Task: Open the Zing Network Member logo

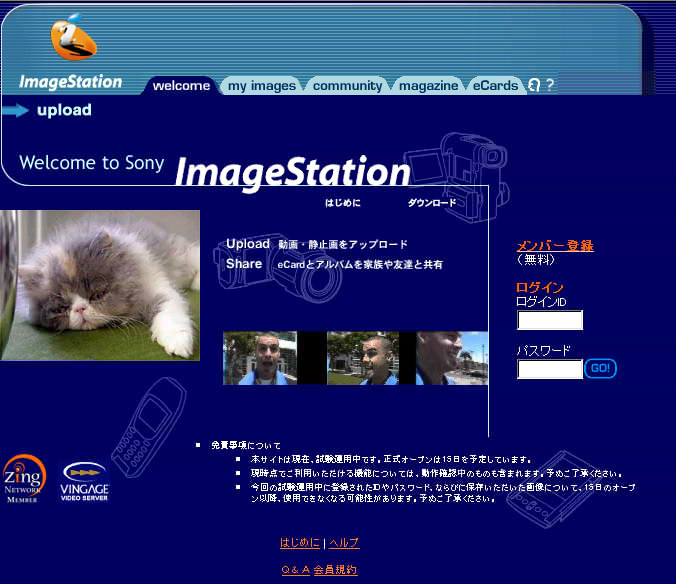Action: [x=24, y=479]
